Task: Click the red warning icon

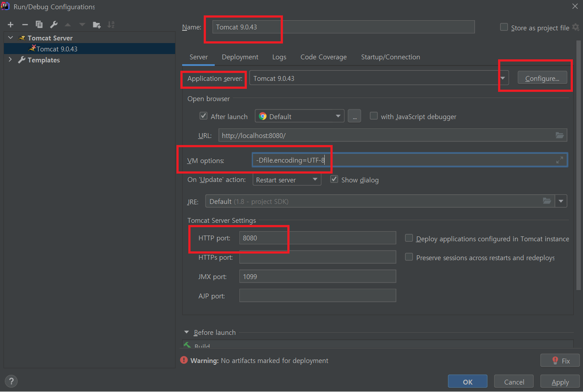Action: (184, 360)
